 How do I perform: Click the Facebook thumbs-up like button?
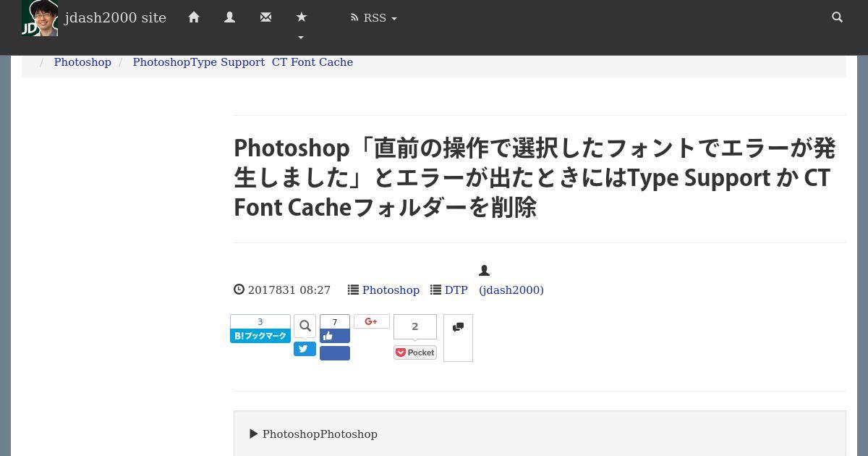click(x=335, y=336)
